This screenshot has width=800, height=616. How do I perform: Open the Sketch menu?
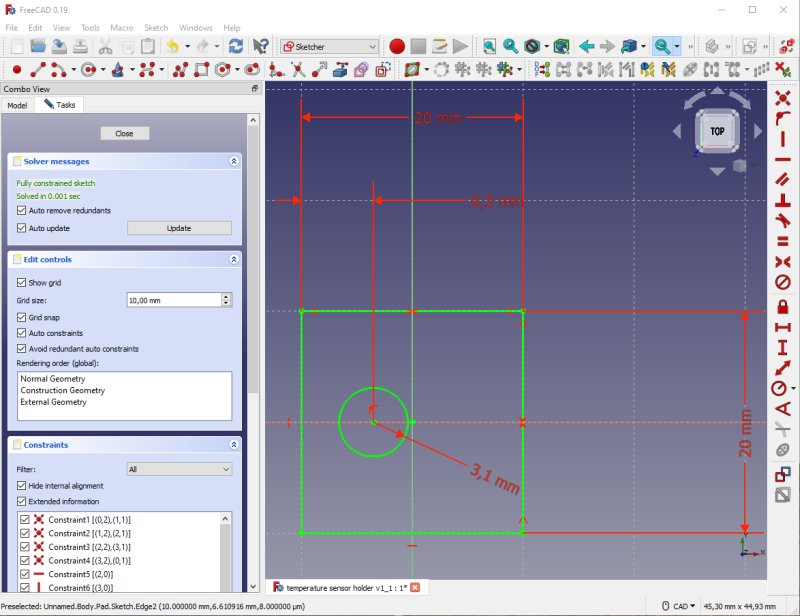(x=156, y=28)
